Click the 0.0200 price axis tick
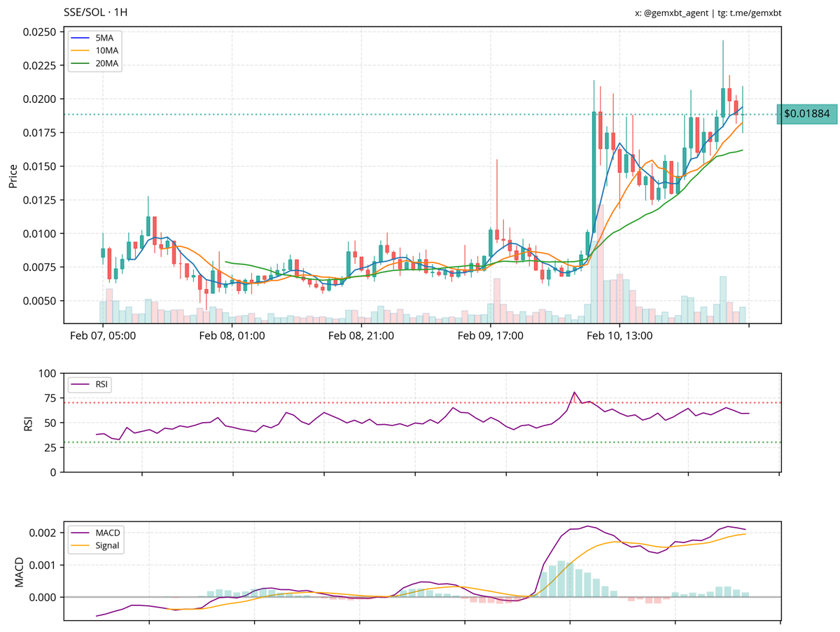 pyautogui.click(x=41, y=99)
